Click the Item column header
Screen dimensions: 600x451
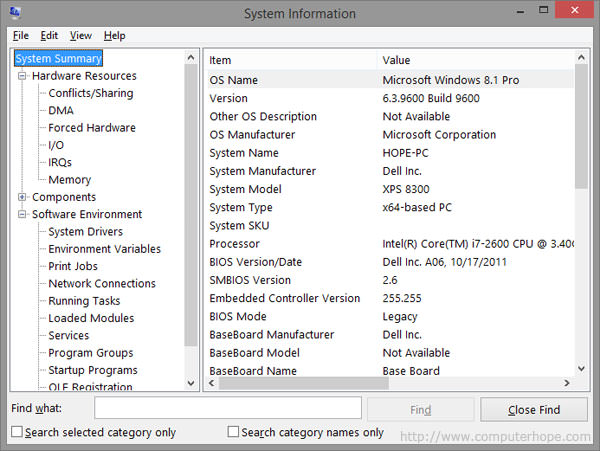(x=291, y=60)
